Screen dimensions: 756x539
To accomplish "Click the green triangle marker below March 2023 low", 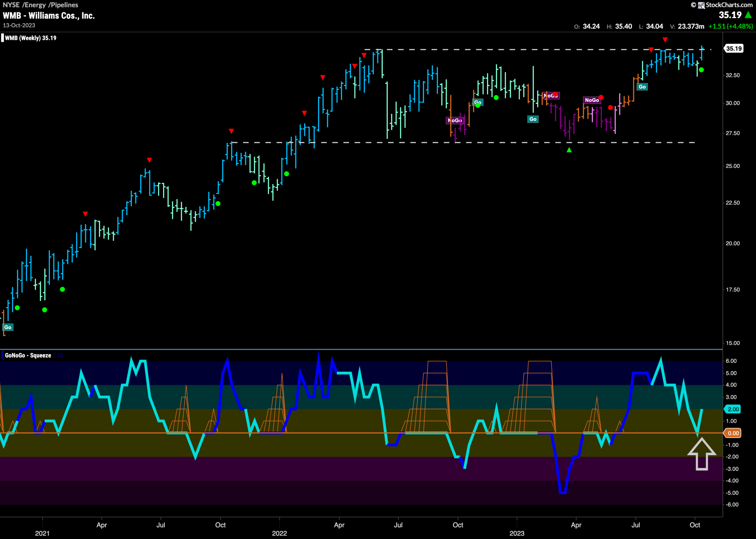I will (x=569, y=150).
